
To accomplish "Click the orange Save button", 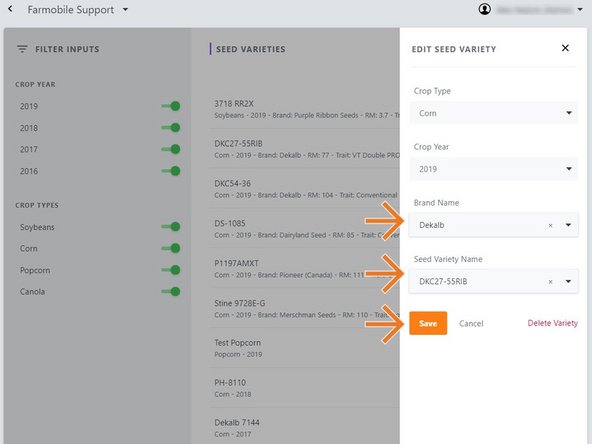I will (428, 323).
